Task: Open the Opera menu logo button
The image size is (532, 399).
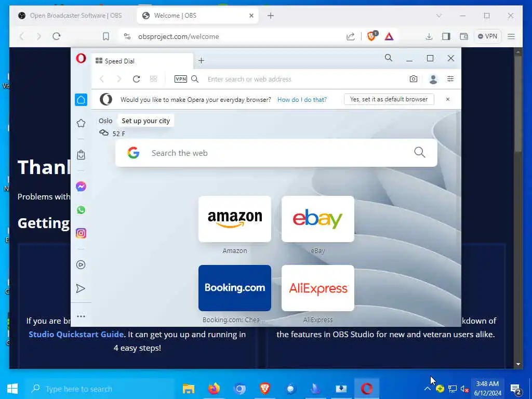Action: coord(81,58)
